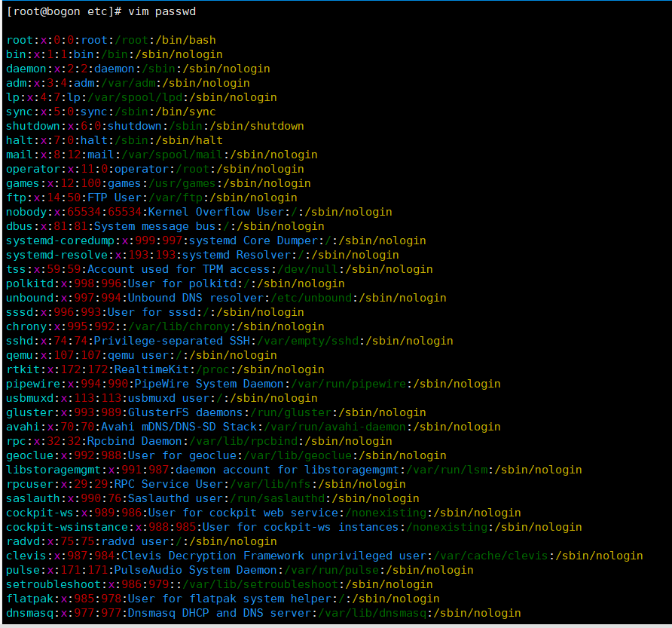Screen dimensions: 672x628
Task: Click the root:x:0:0 line
Action: [111, 40]
